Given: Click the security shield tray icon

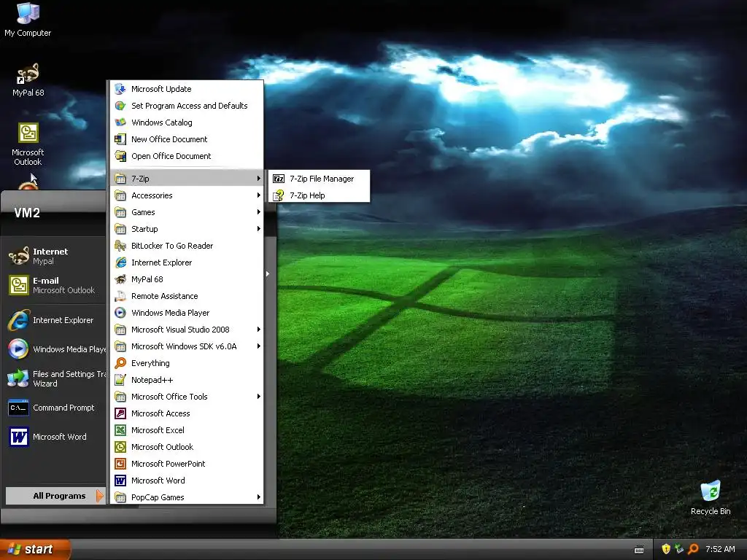Looking at the screenshot, I should point(666,549).
